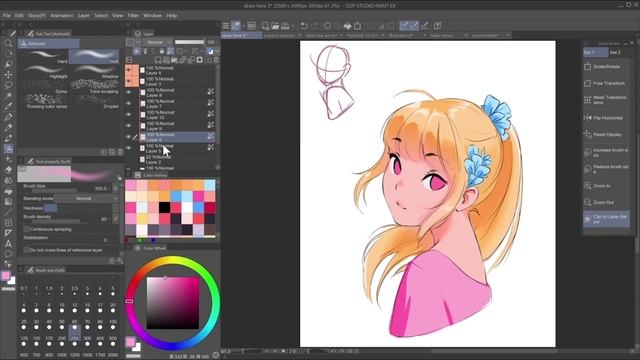This screenshot has height=360, width=640.
Task: Hide Layer 6 using its eye icon
Action: [129, 137]
